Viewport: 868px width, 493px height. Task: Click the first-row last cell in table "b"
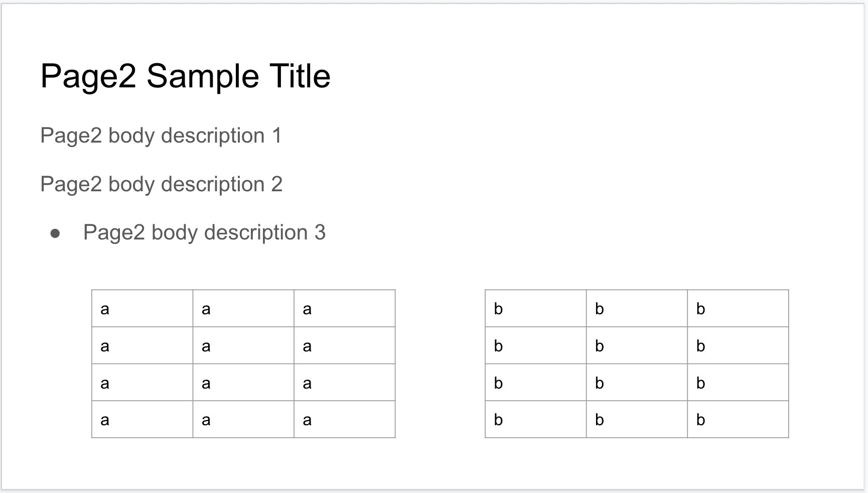(x=738, y=308)
